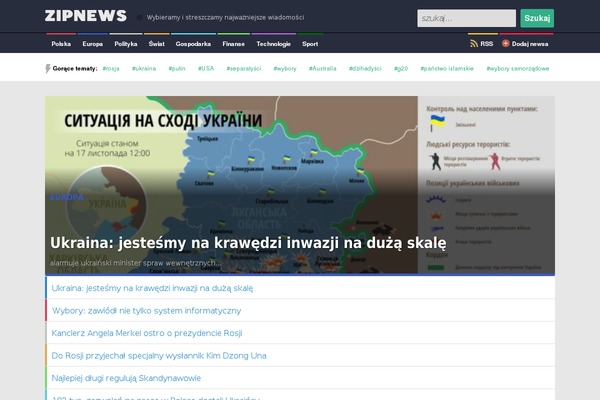Select the #g20 hot topic
600x400 pixels.
401,69
